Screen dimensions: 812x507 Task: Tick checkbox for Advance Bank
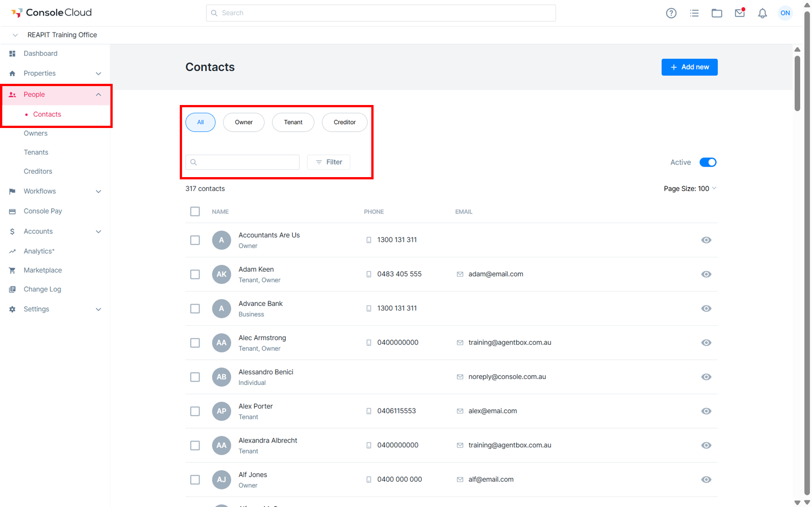coord(195,309)
